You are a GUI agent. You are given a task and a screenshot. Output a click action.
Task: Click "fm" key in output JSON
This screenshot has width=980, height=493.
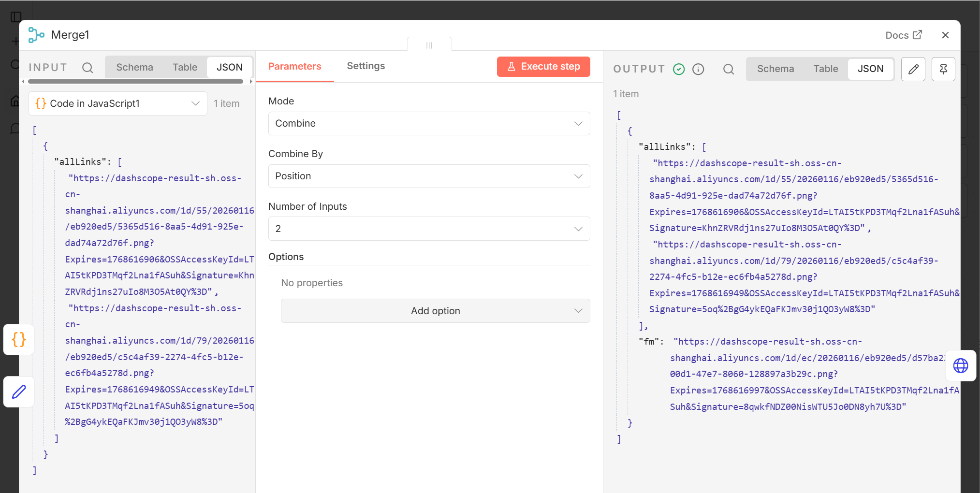point(649,342)
